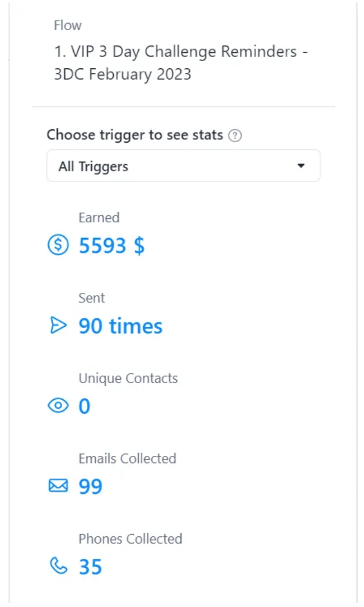This screenshot has width=364, height=607.
Task: Click the dollar sign Earned icon
Action: [58, 245]
